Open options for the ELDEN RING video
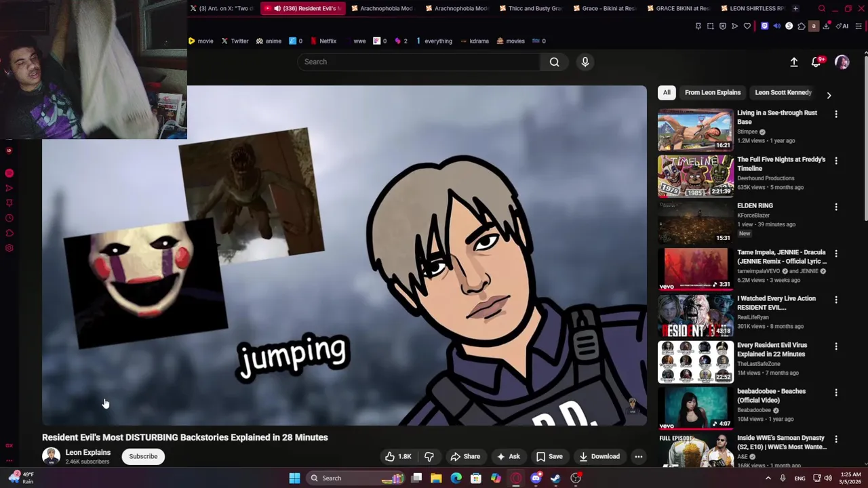 tap(836, 207)
